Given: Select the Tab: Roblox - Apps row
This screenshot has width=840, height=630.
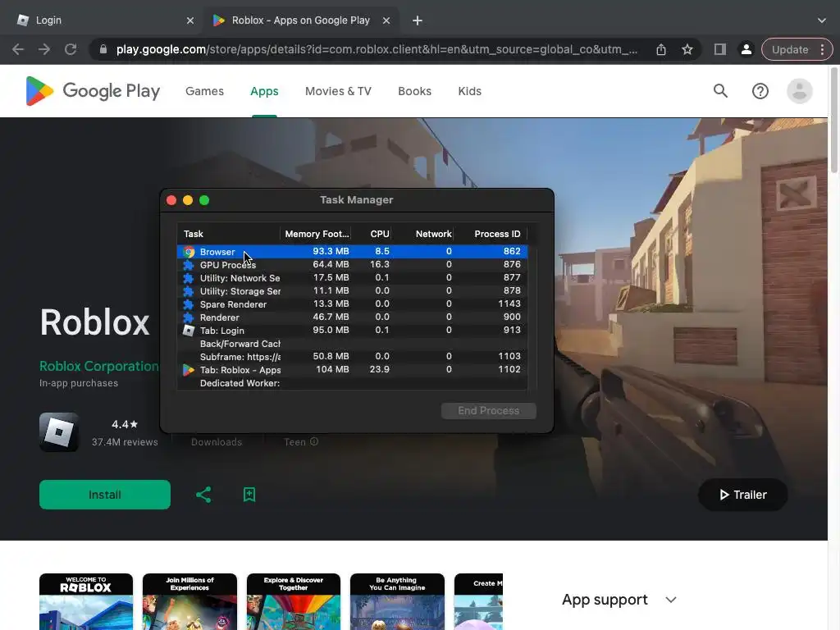Looking at the screenshot, I should (353, 370).
